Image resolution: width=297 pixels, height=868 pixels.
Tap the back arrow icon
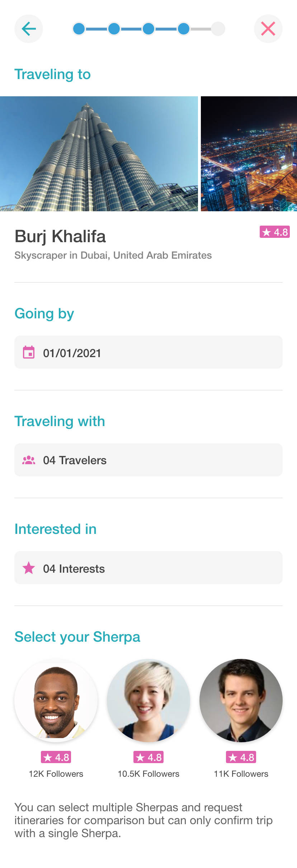[29, 29]
